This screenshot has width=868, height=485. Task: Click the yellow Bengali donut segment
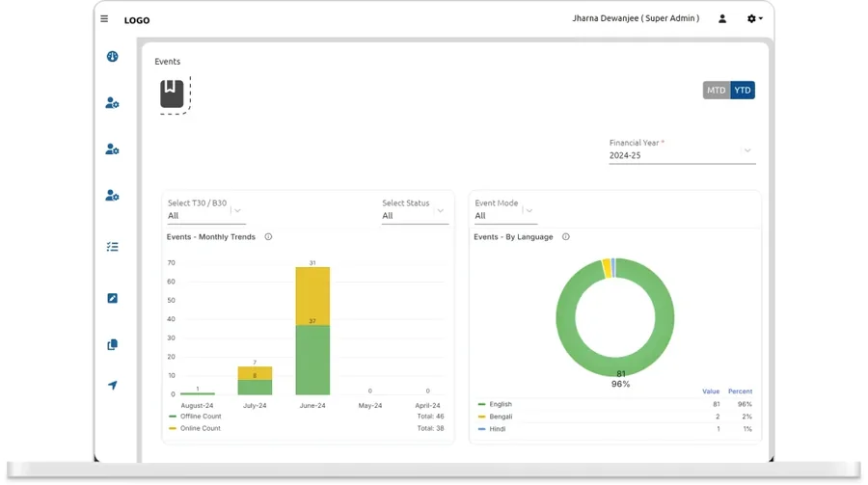[607, 268]
